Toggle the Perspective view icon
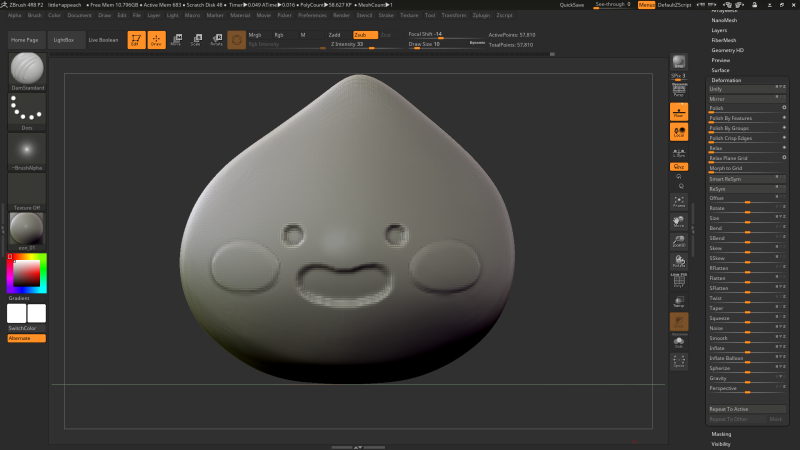800x450 pixels. coord(679,90)
